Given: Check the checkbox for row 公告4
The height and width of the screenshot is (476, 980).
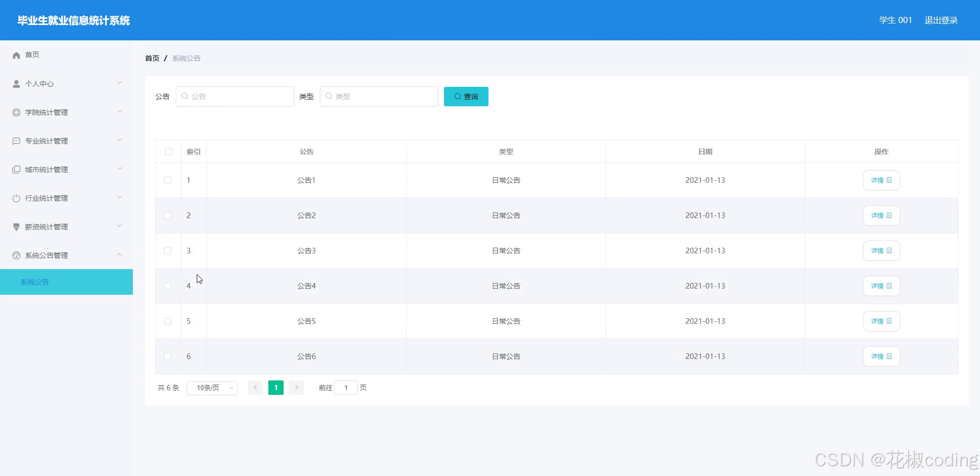Looking at the screenshot, I should [168, 286].
